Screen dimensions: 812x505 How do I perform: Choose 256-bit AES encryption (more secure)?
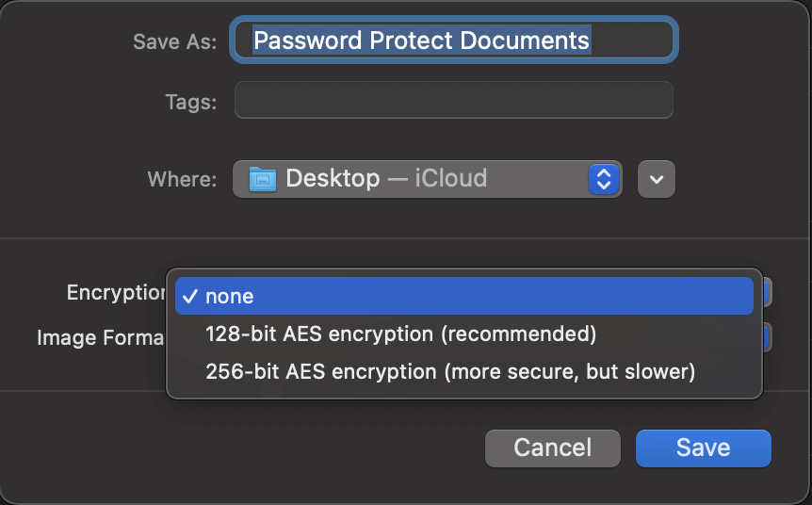click(450, 372)
